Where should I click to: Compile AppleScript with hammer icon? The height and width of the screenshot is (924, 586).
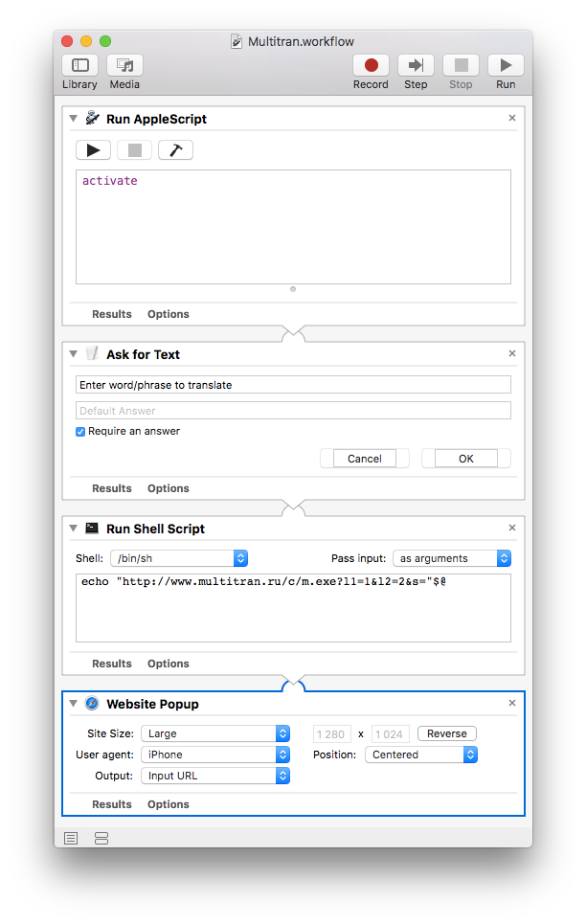click(175, 150)
